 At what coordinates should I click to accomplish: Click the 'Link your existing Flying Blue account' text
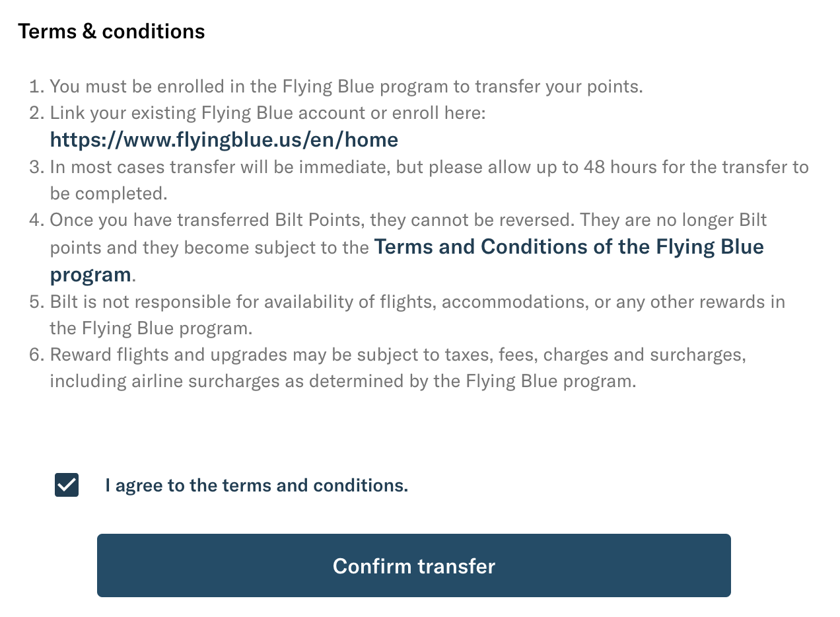pyautogui.click(x=267, y=113)
